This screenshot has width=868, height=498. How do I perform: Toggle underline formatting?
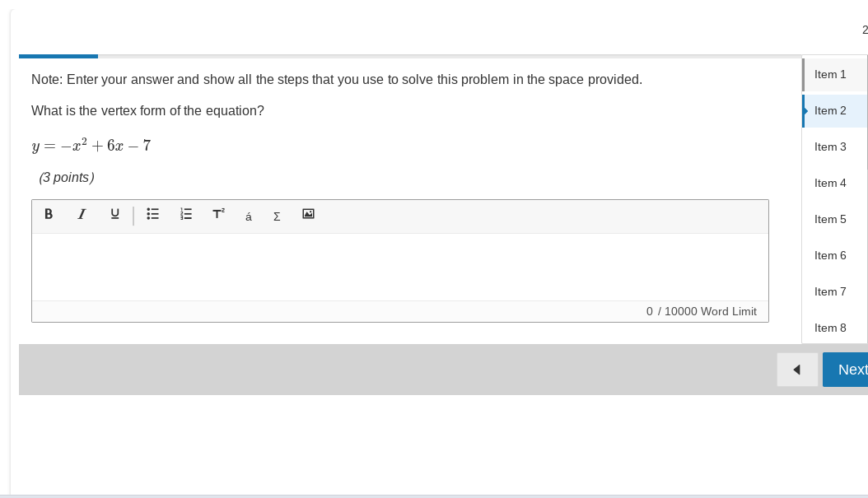coord(114,215)
